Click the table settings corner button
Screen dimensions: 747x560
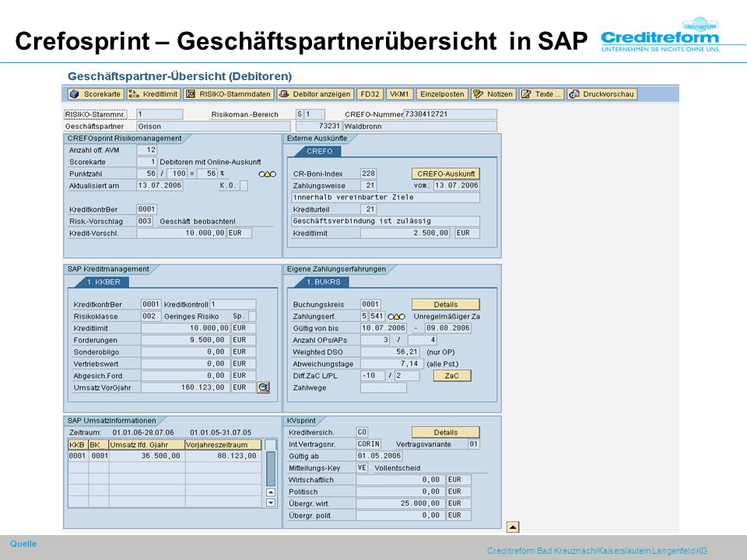coord(271,445)
